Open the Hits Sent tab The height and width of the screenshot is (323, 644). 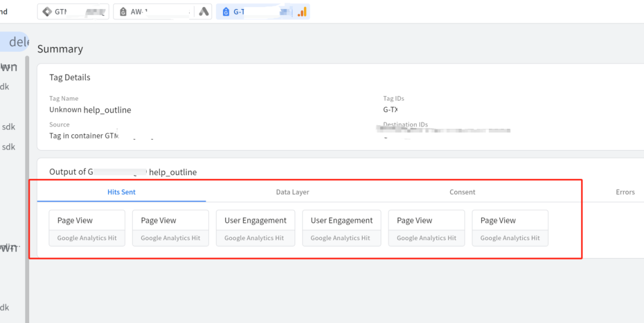coord(122,192)
